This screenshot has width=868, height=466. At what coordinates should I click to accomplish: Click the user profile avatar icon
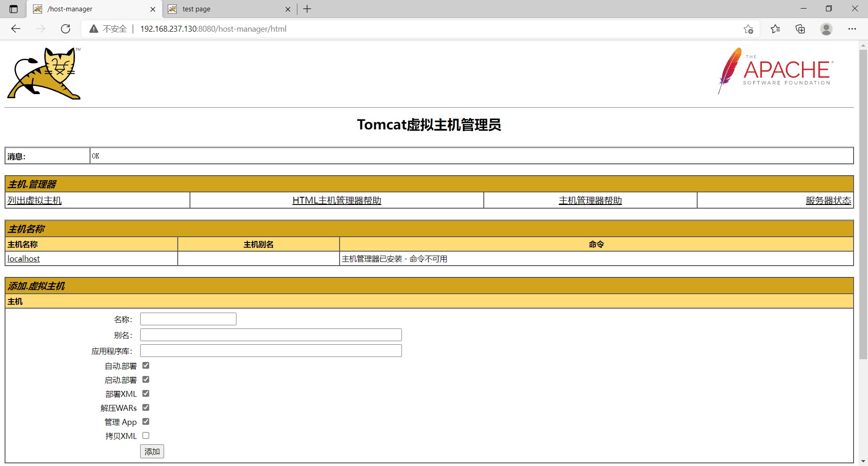[826, 29]
